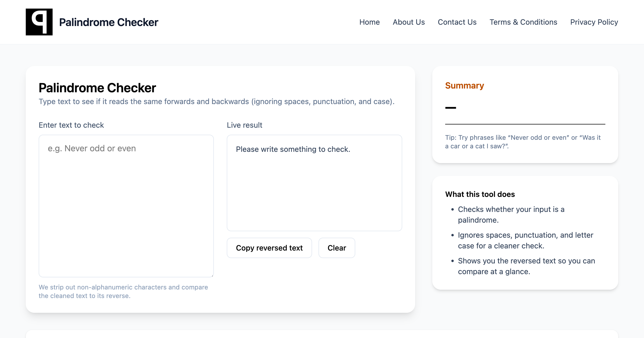644x338 pixels.
Task: Click the 'What this tool does' heading
Action: tap(480, 194)
